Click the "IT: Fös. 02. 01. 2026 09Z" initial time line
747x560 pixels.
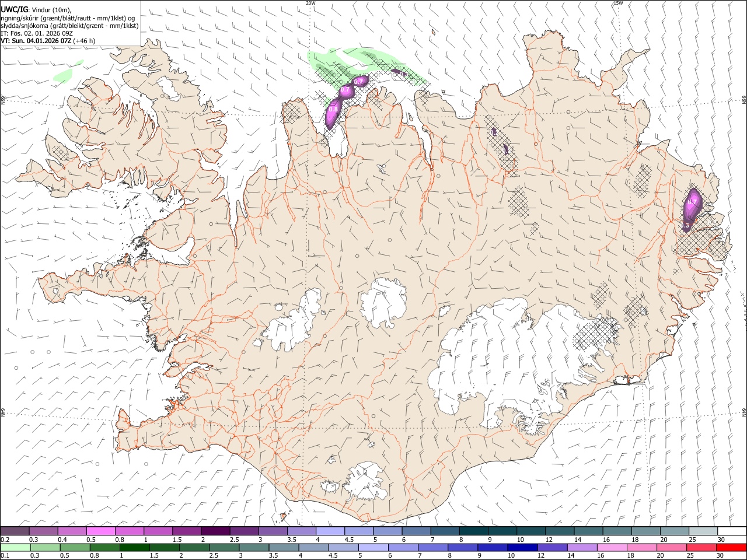[x=37, y=33]
